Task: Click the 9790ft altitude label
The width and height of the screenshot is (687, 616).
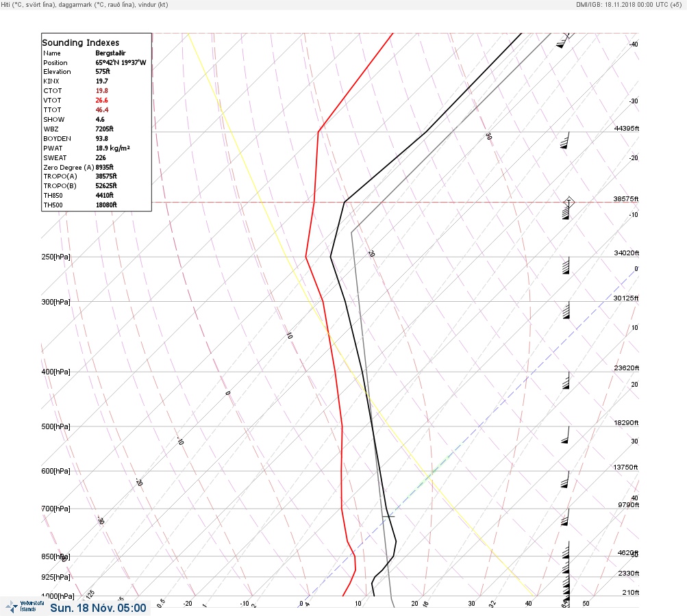Action: click(x=628, y=505)
